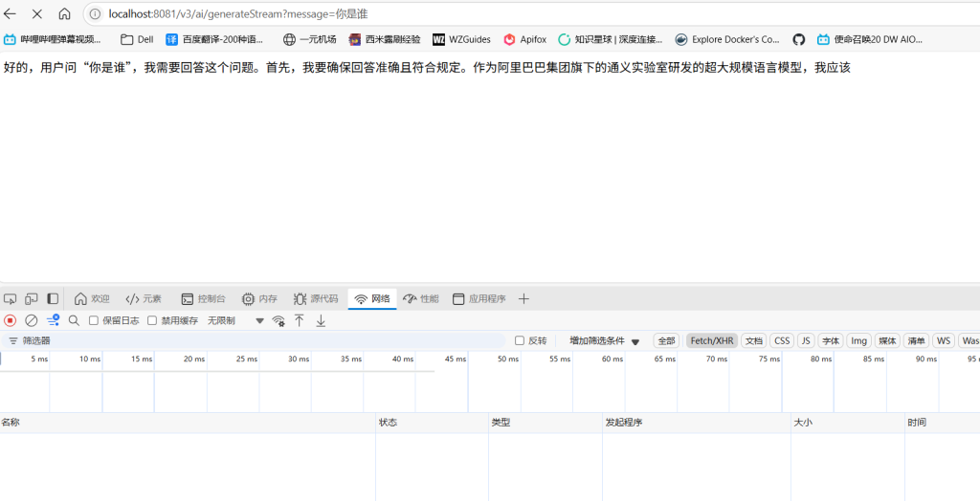Click the inspect element picker icon
This screenshot has height=501, width=980.
tap(11, 299)
